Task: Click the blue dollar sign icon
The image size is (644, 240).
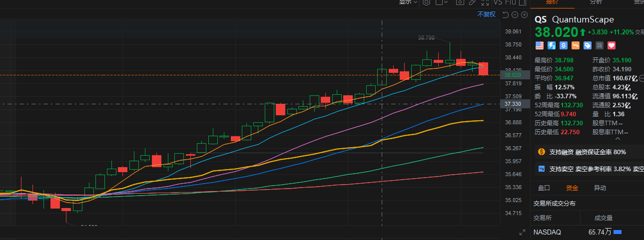Action: click(x=564, y=45)
